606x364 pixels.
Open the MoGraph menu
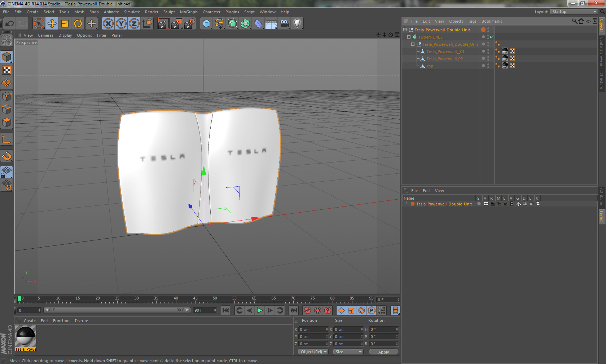[x=189, y=12]
